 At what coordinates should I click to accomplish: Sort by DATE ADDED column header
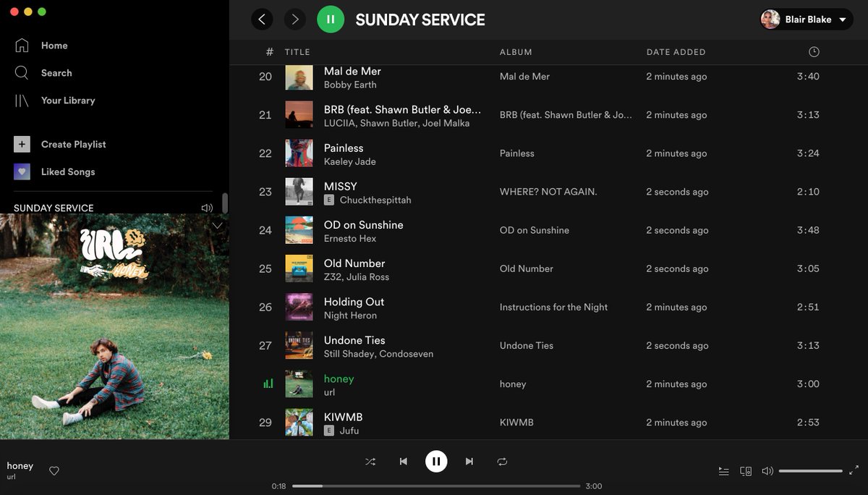(x=676, y=52)
